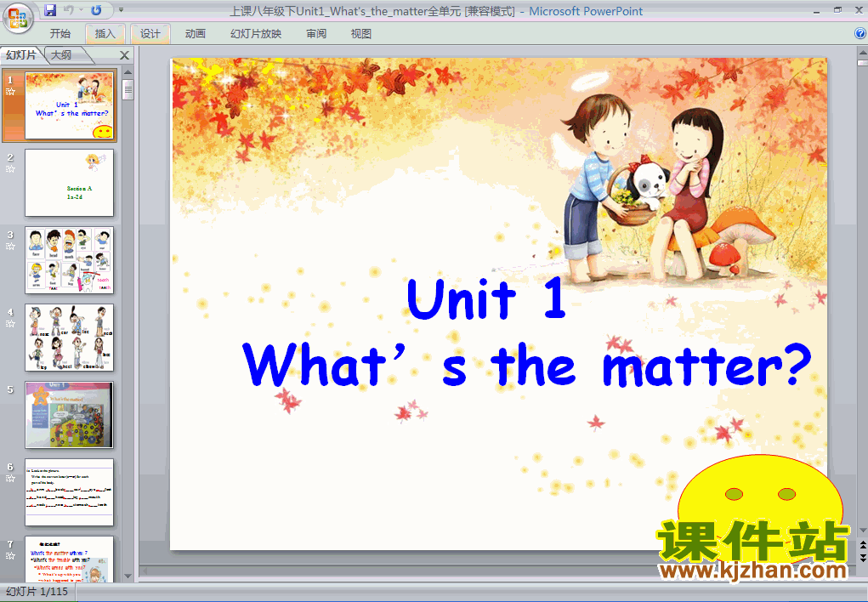Viewport: 868px width, 602px height.
Task: Open the 设计 ribbon tab
Action: pos(150,34)
